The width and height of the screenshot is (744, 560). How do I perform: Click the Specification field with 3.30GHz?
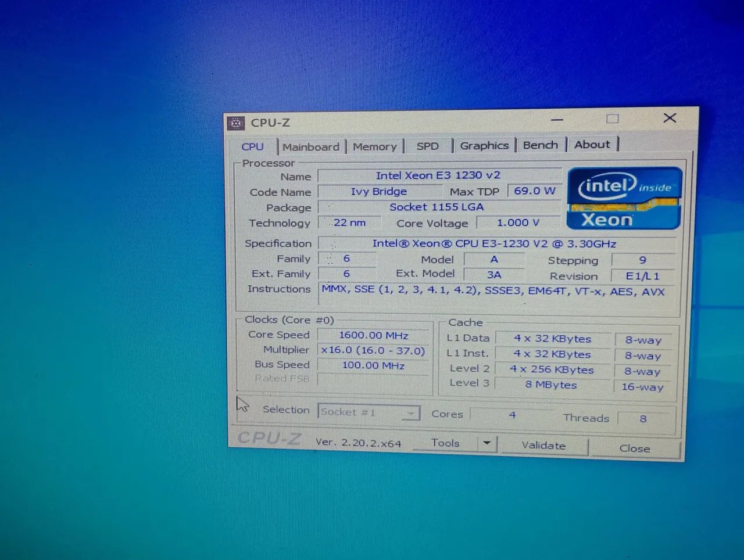pyautogui.click(x=497, y=244)
